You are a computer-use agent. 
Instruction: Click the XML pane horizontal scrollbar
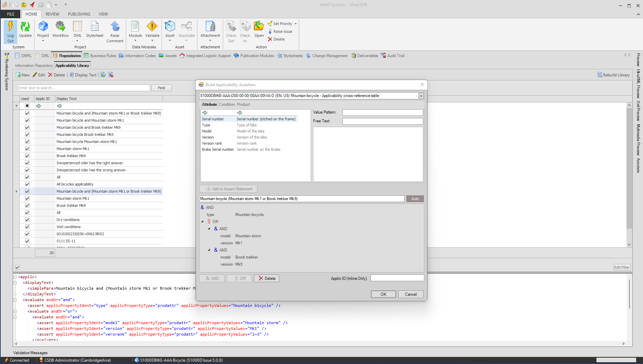tap(320, 344)
